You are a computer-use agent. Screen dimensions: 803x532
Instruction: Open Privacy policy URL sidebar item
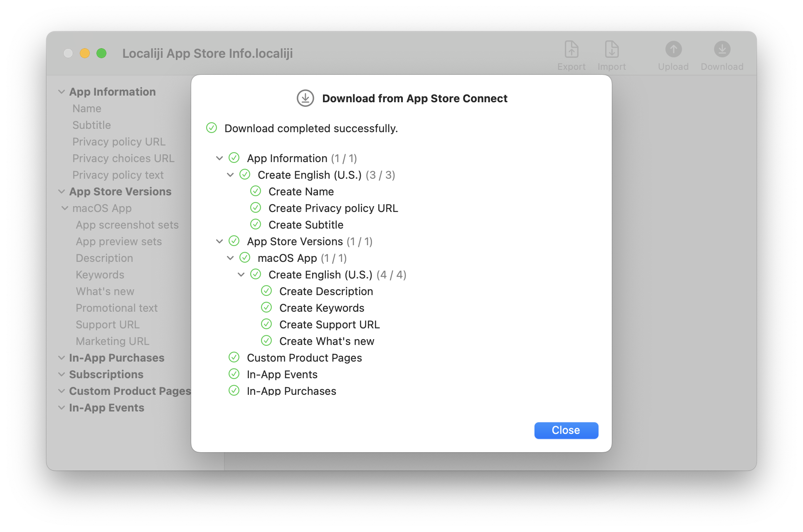[x=119, y=142]
